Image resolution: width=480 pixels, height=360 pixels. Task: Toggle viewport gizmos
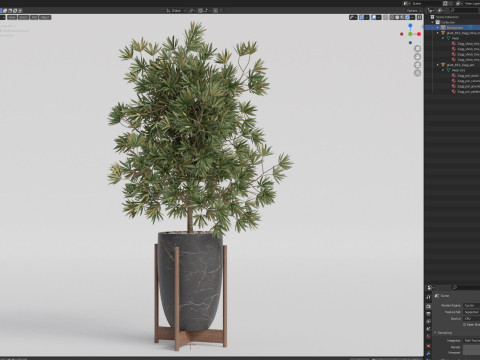[361, 17]
